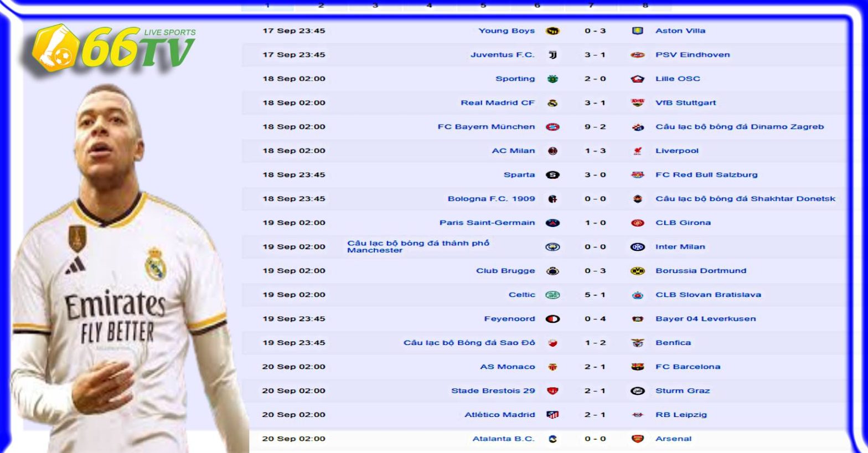Open the CLB Girona team link
Viewport: 868px width, 453px height.
tap(683, 223)
